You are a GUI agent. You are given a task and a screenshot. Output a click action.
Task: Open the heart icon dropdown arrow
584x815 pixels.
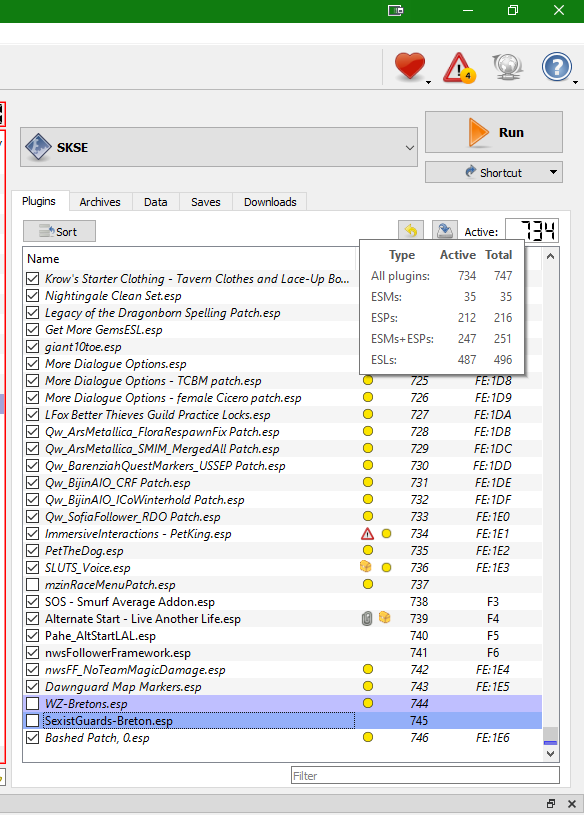pos(429,82)
